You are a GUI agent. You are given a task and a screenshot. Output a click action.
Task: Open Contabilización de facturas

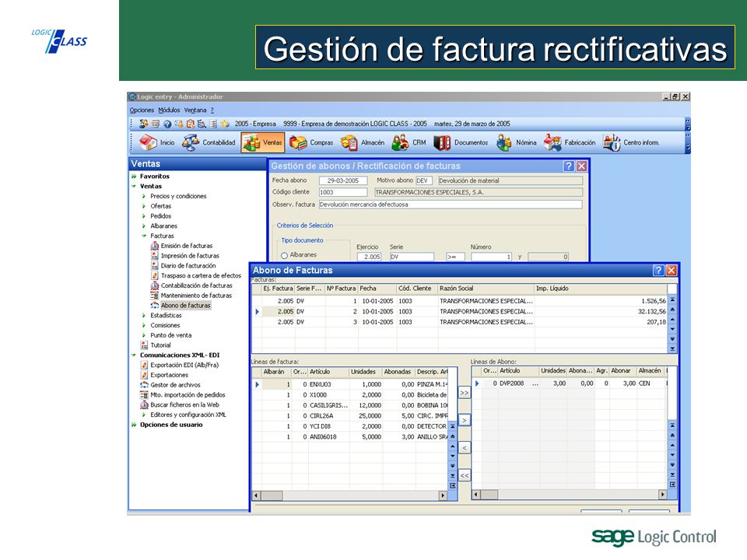[x=191, y=285]
